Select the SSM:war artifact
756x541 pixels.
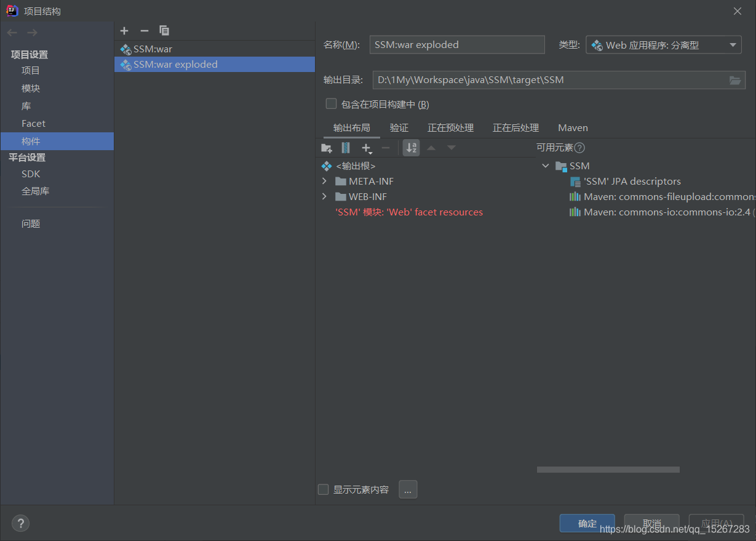(215, 49)
